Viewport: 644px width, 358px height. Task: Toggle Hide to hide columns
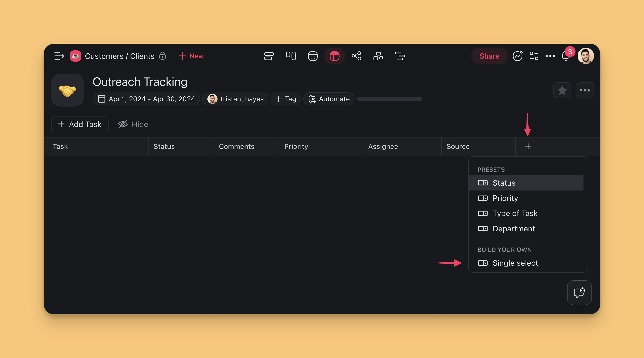133,124
